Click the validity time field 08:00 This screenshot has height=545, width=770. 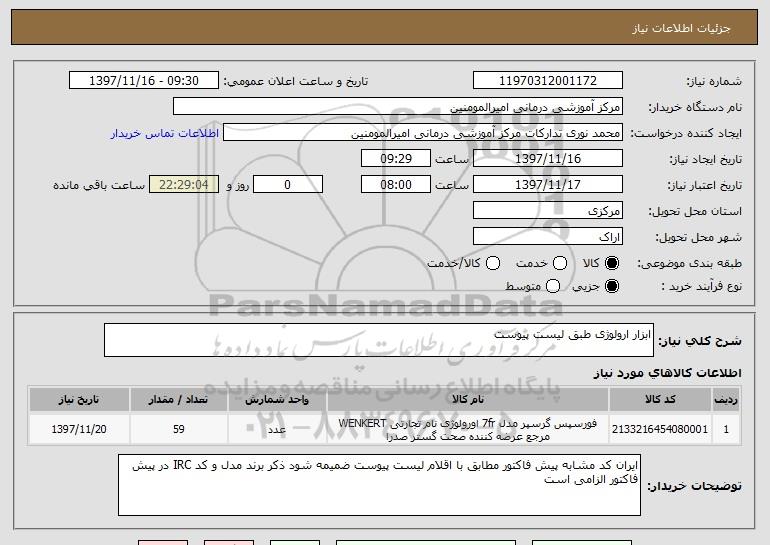pyautogui.click(x=396, y=185)
